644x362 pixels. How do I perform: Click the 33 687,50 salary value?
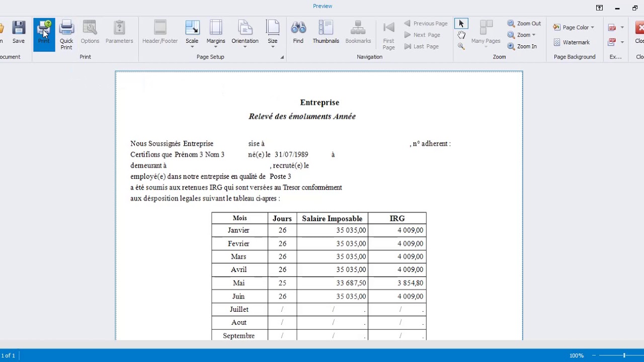tap(351, 283)
